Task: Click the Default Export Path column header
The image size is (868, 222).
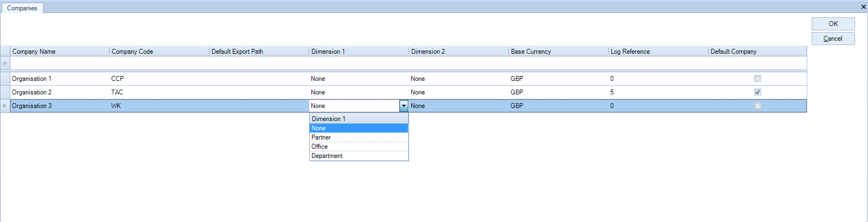Action: 259,51
